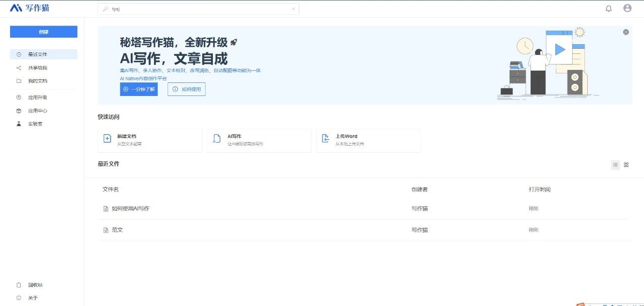Viewport: 644px width, 306px height.
Task: Click the flask icon beside 实验室
Action: coord(19,124)
